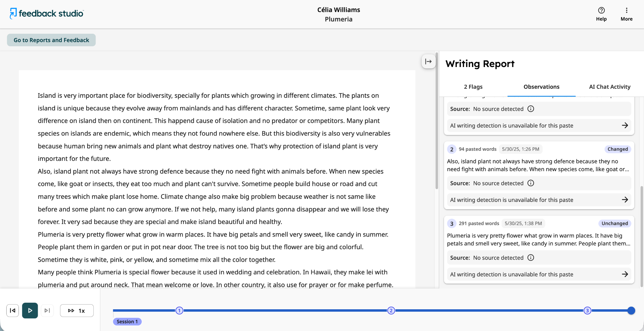Click the document pane scrollbar
This screenshot has width=644, height=331.
coord(436,121)
